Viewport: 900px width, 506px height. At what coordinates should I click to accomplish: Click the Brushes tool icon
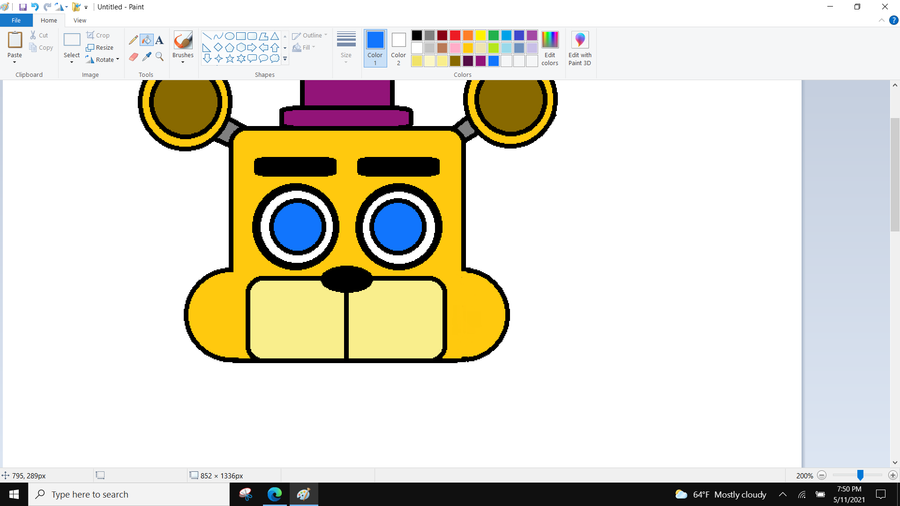[x=183, y=40]
